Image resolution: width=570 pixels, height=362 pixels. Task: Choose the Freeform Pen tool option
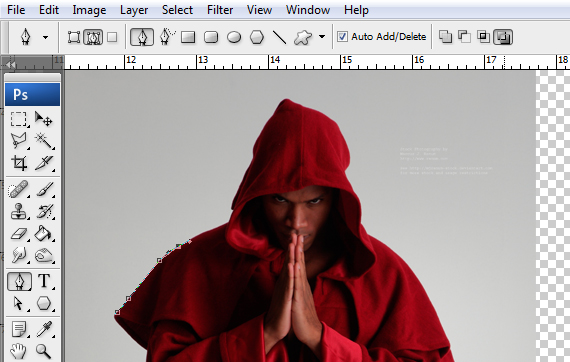point(166,37)
